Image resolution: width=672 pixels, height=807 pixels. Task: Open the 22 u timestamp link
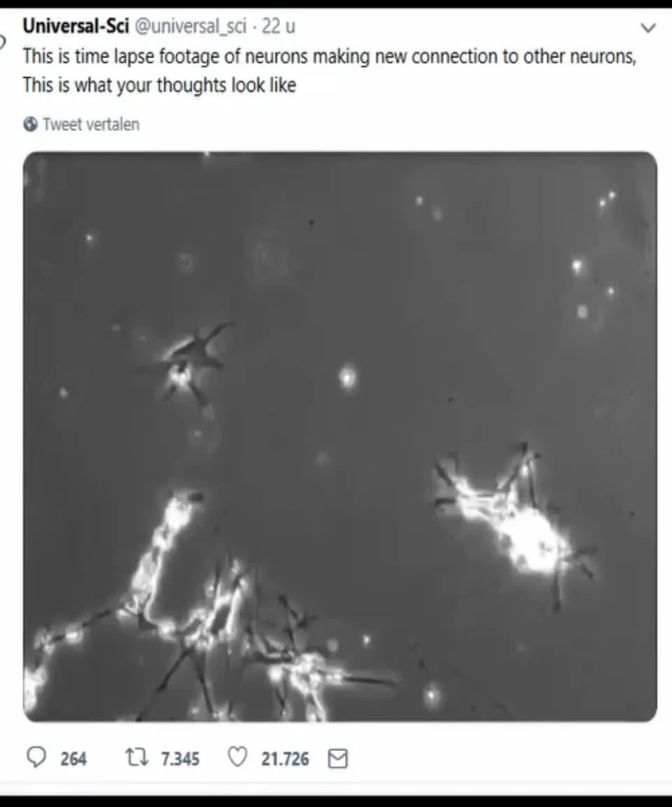278,26
